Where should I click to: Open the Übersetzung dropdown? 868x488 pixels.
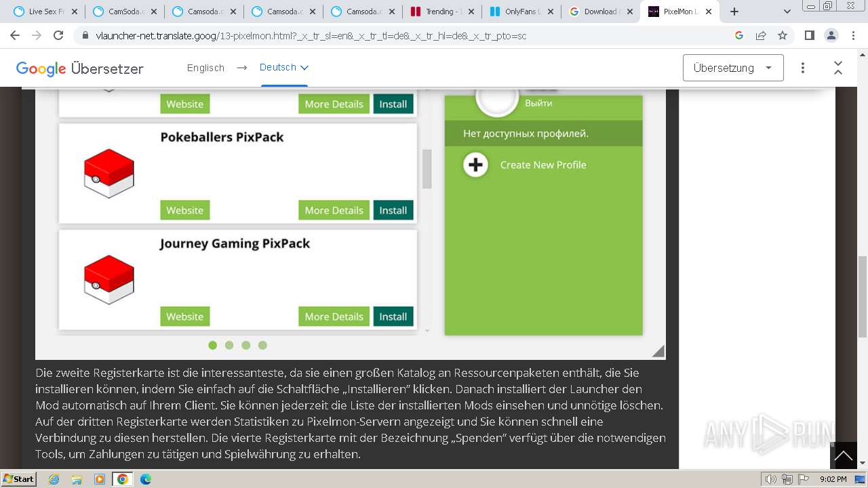point(733,68)
